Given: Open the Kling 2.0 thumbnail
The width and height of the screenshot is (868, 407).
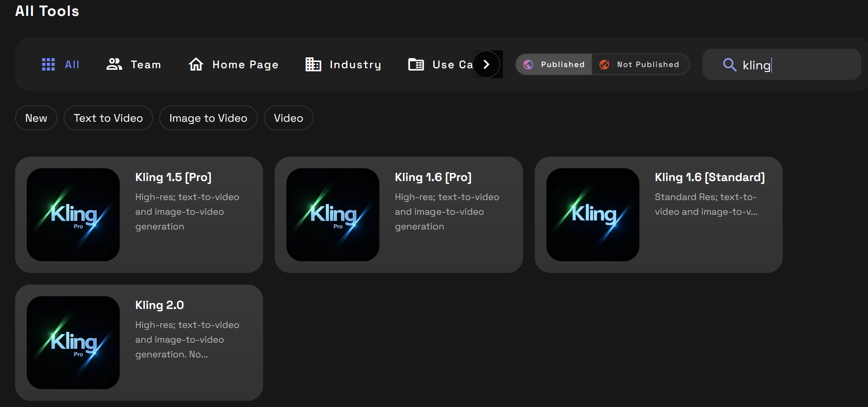Looking at the screenshot, I should click(73, 343).
